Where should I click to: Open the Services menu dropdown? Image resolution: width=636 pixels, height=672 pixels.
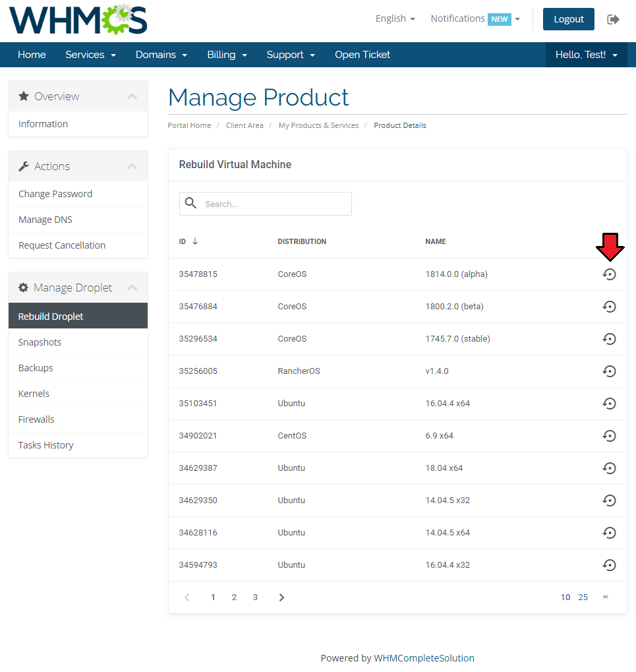(90, 55)
